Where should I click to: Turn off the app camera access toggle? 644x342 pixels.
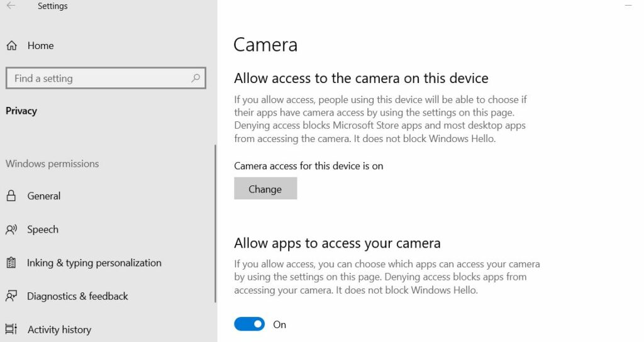tap(249, 324)
